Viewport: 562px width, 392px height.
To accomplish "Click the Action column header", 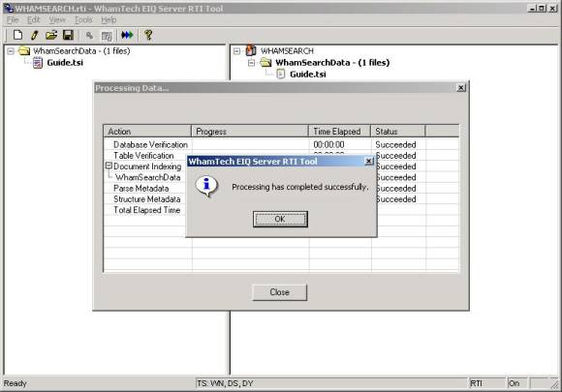I will [x=147, y=132].
